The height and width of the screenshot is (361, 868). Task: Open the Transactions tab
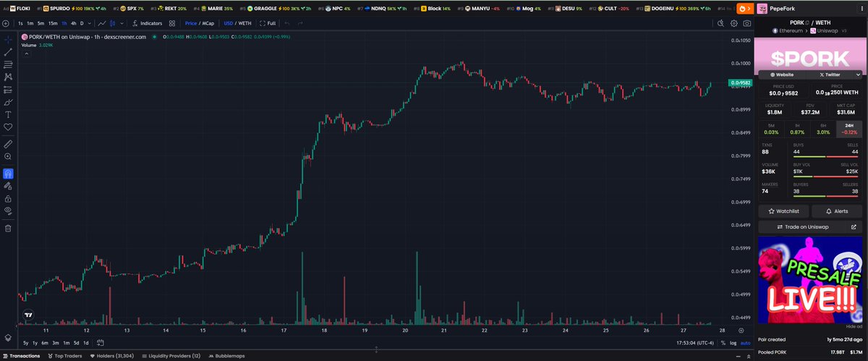click(x=22, y=356)
